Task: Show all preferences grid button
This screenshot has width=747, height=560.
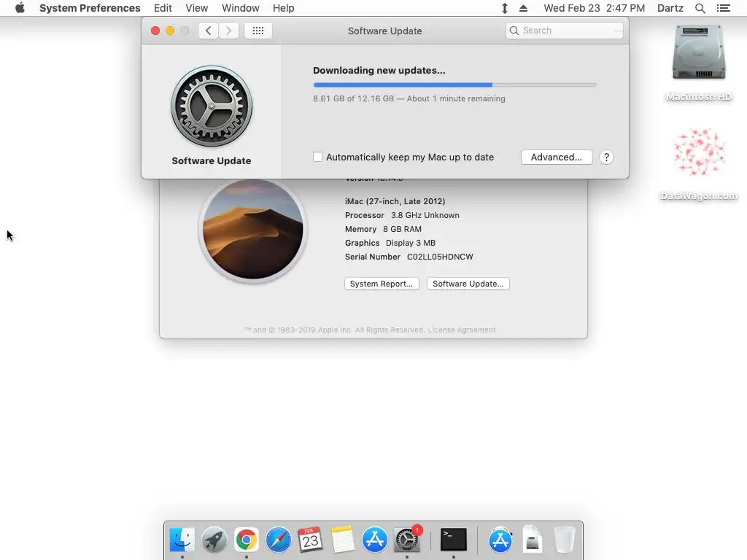Action: coord(258,31)
